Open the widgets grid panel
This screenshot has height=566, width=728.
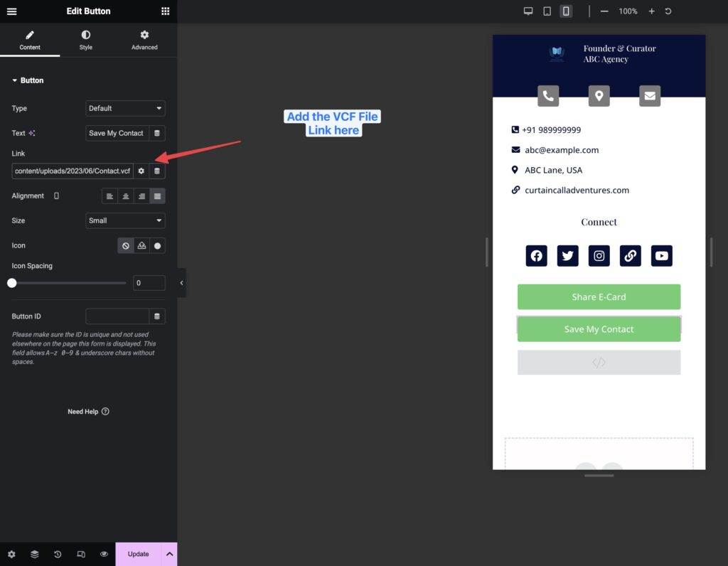tap(165, 11)
